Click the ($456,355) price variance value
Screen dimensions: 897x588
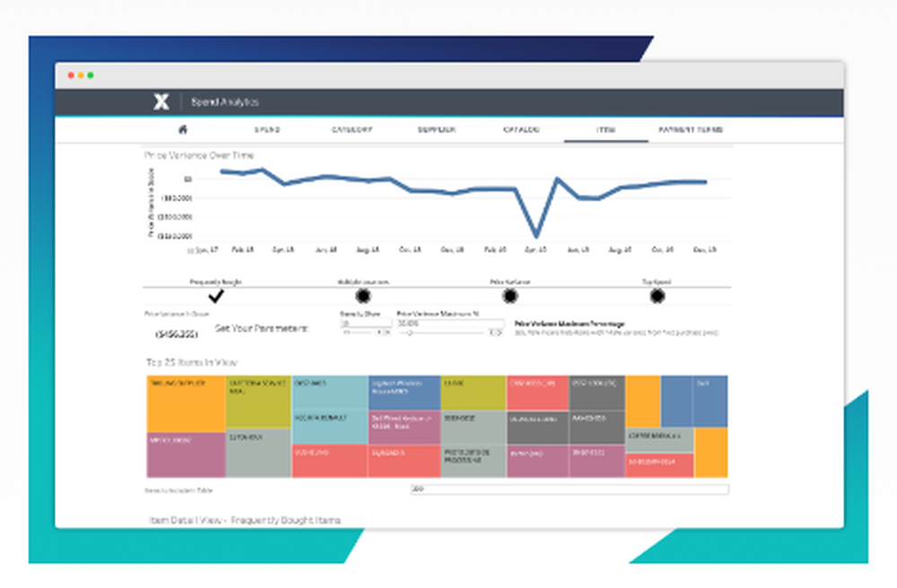(x=177, y=333)
